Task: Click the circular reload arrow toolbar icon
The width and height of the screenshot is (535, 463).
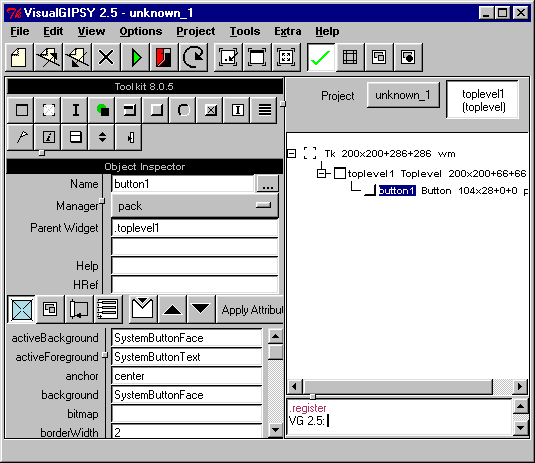Action: click(x=193, y=57)
